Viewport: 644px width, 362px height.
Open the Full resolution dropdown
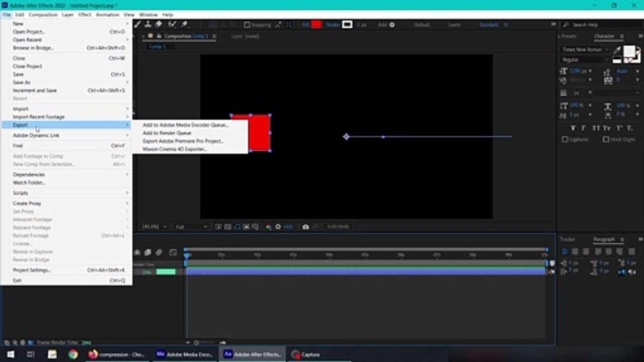[x=191, y=227]
